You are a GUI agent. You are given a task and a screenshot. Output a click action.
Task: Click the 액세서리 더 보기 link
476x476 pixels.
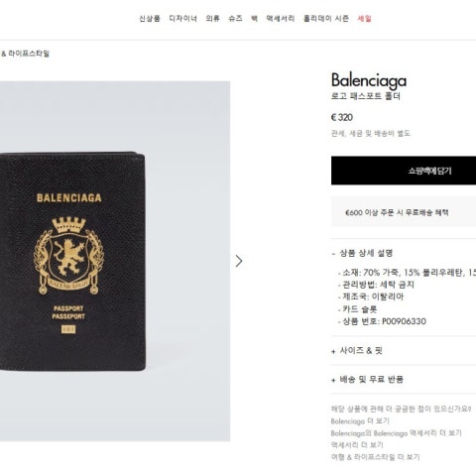pyautogui.click(x=357, y=445)
